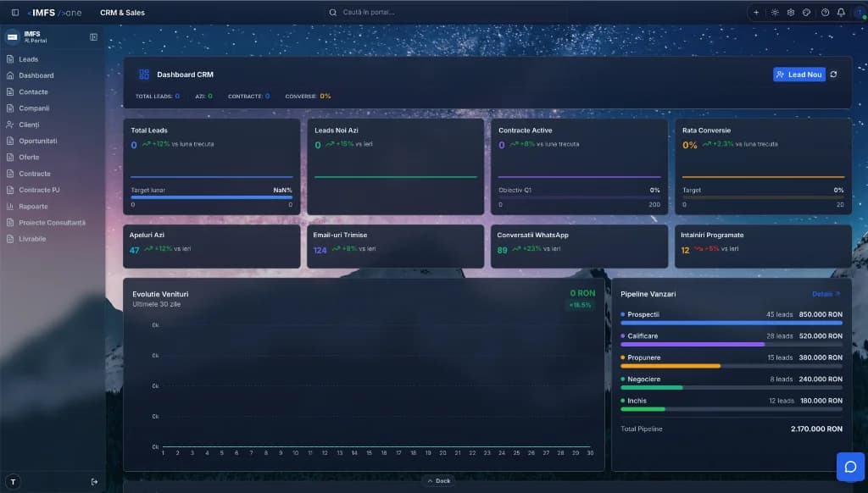Screen dimensions: 868x493
Task: Click the Livrabile document icon in sidebar
Action: click(x=10, y=239)
